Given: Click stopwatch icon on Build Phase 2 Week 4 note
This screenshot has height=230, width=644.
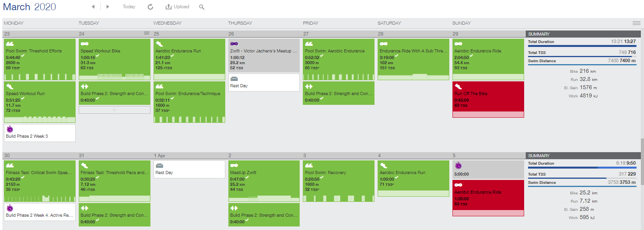Looking at the screenshot, I should (10, 208).
